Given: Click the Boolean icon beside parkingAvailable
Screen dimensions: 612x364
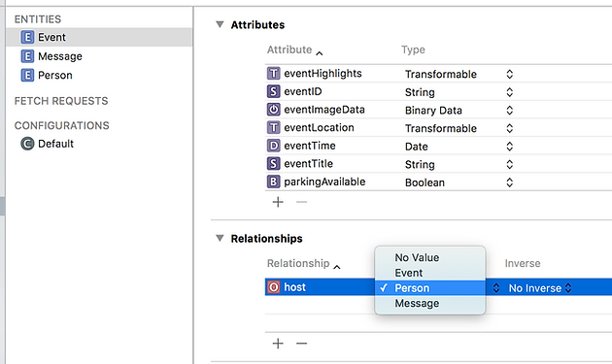Looking at the screenshot, I should coord(274,182).
